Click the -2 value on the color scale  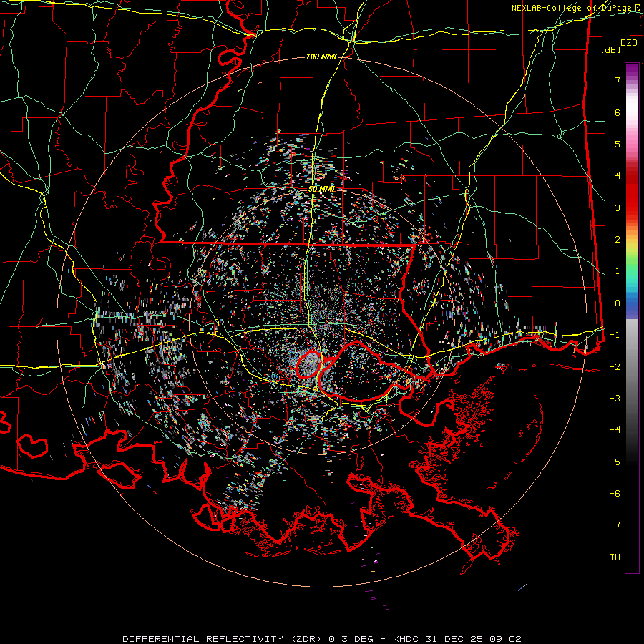point(615,367)
